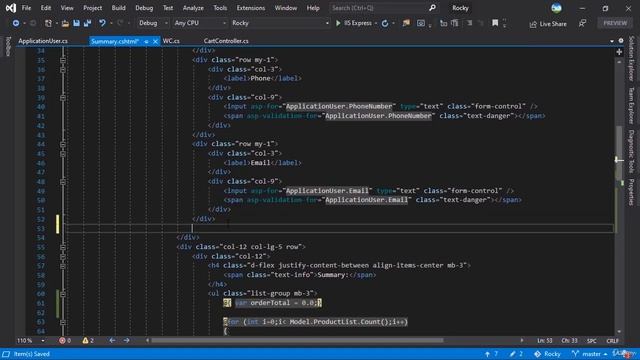Click the errors count indicator
This screenshot has height=360, width=640.
click(65, 340)
